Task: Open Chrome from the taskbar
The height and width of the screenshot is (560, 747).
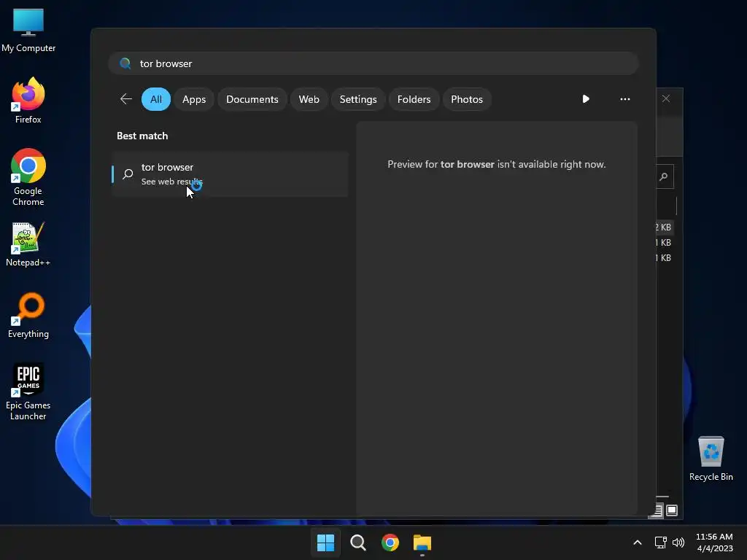Action: point(390,542)
